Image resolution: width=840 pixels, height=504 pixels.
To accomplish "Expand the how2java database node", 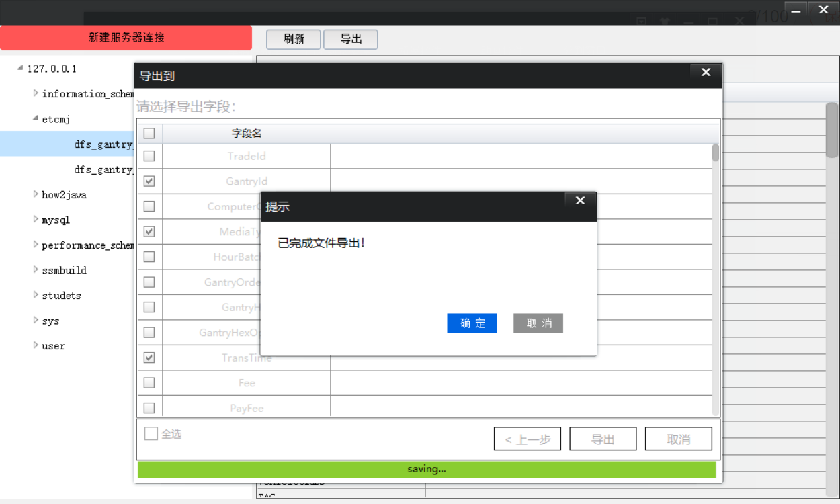I will (x=36, y=194).
